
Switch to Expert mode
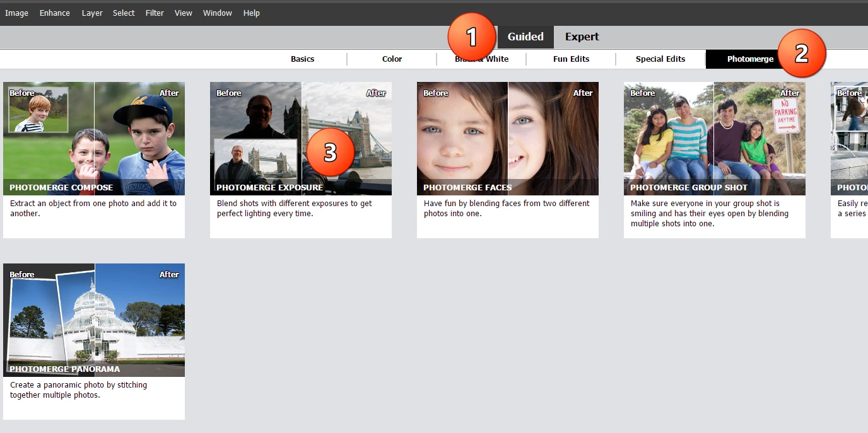(582, 37)
